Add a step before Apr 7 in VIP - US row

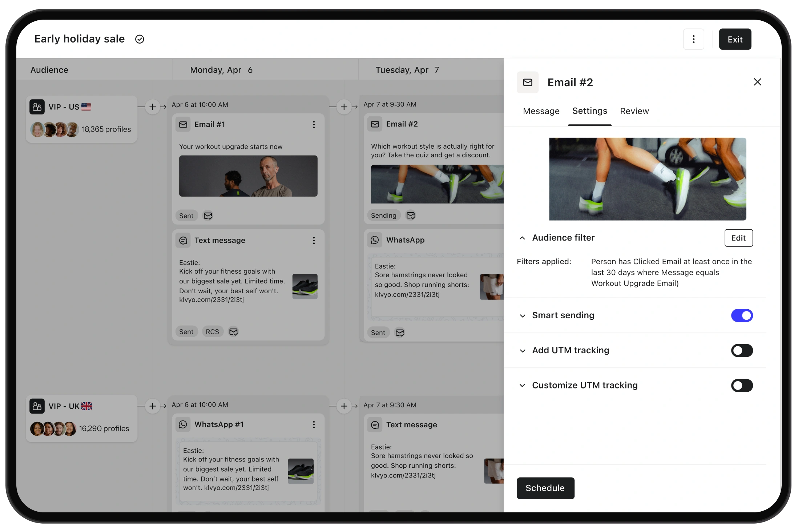click(x=344, y=107)
